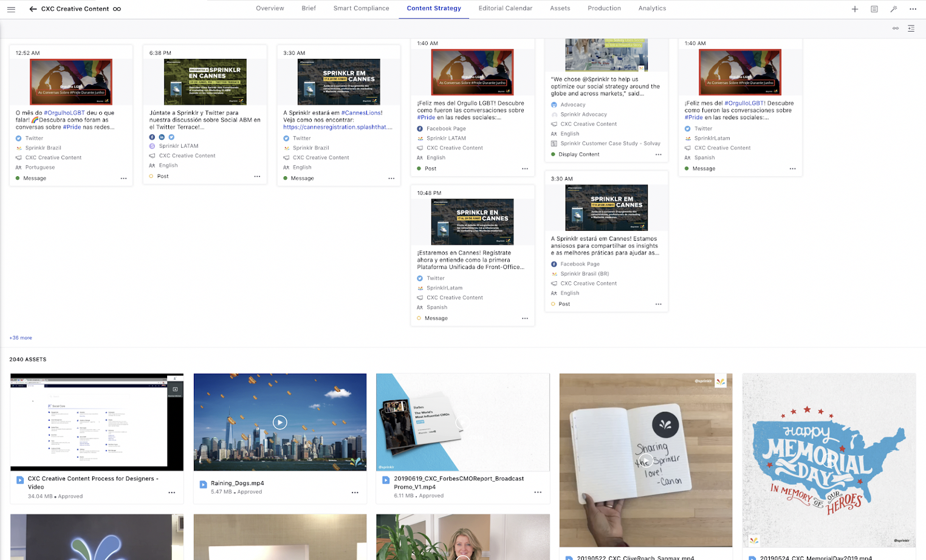Switch to the Overview tab
926x560 pixels.
pyautogui.click(x=270, y=9)
